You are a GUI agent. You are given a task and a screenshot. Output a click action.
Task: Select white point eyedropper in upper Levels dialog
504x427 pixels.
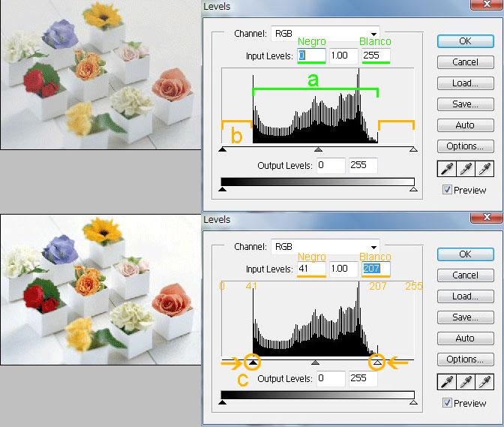484,169
